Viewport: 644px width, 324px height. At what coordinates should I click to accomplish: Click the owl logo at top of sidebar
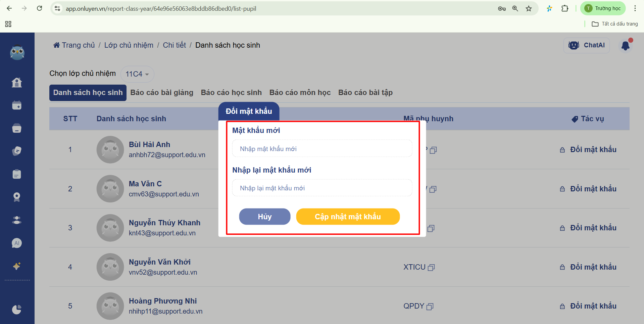(17, 53)
